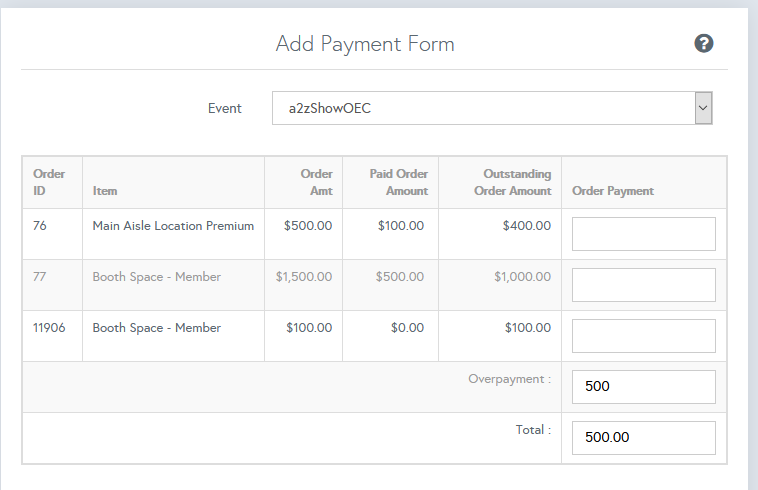Click Booth Space - Member in order 11906
This screenshot has width=758, height=490.
(x=157, y=328)
